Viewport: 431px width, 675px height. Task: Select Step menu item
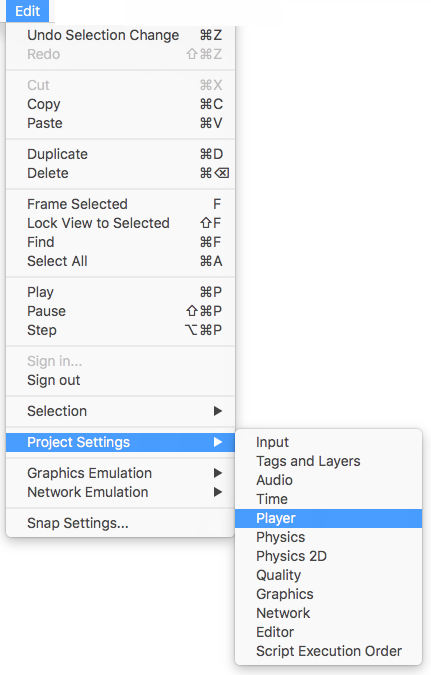coord(121,330)
